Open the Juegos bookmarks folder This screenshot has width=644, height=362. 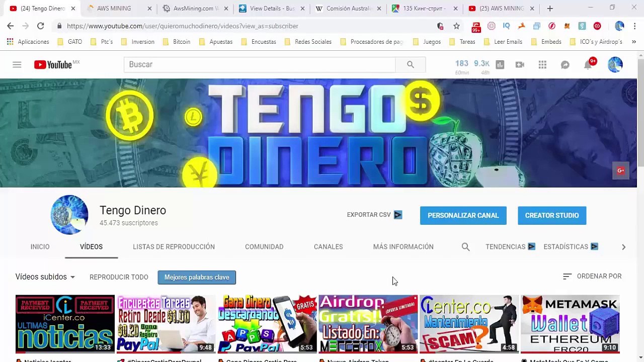[427, 42]
